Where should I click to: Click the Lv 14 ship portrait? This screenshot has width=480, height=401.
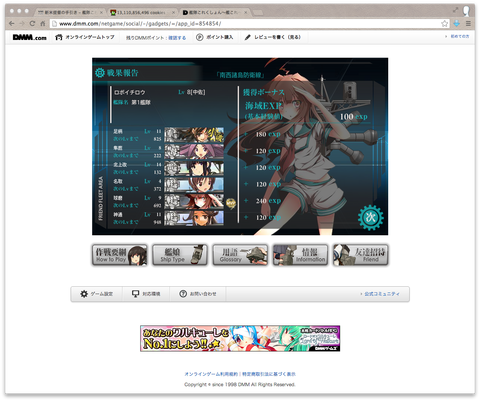click(x=194, y=168)
